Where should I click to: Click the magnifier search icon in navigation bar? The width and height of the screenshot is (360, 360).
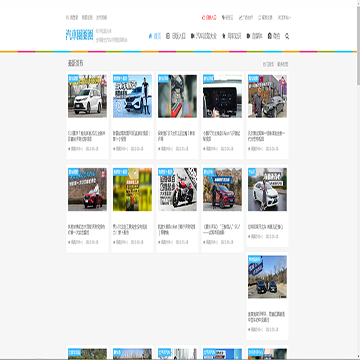287,36
